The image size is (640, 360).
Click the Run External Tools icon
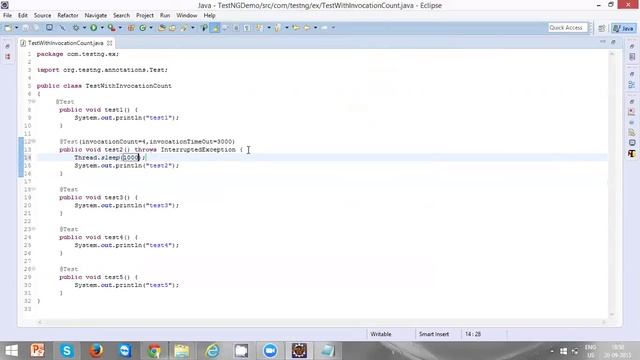[111, 28]
